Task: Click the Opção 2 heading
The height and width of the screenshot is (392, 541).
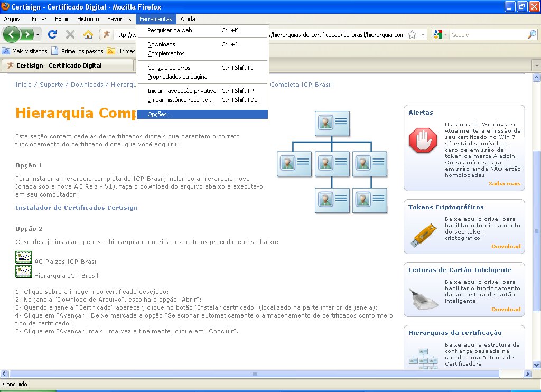Action: [29, 229]
